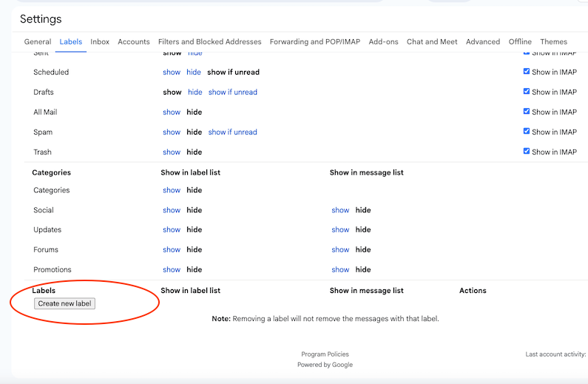588x384 pixels.
Task: Select the Add-ons tab
Action: click(x=383, y=42)
